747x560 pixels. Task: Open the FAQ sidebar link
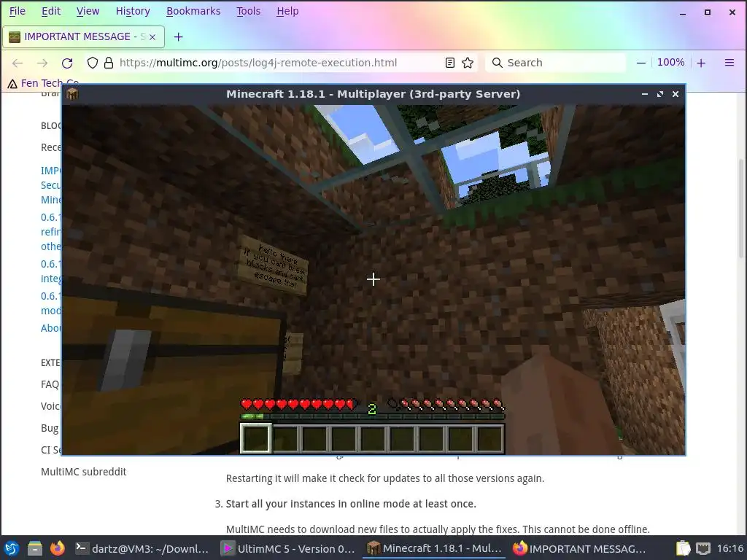point(50,384)
